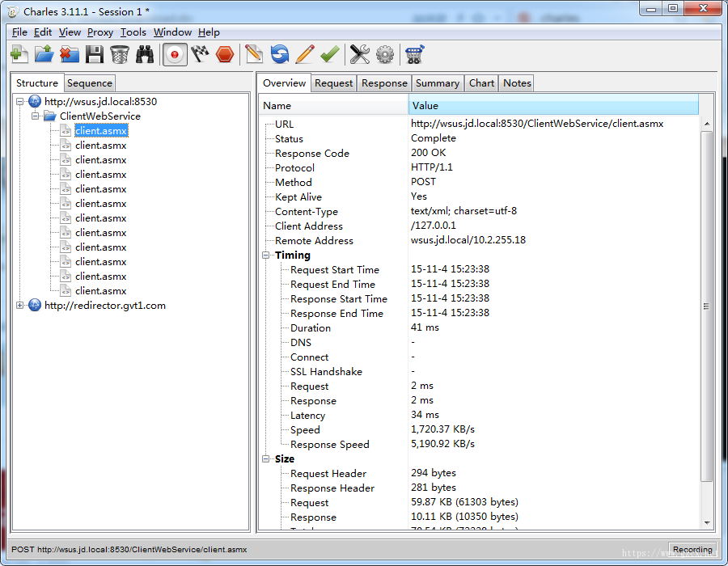Switch to the Structure tab
Image resolution: width=728 pixels, height=566 pixels.
[x=37, y=83]
